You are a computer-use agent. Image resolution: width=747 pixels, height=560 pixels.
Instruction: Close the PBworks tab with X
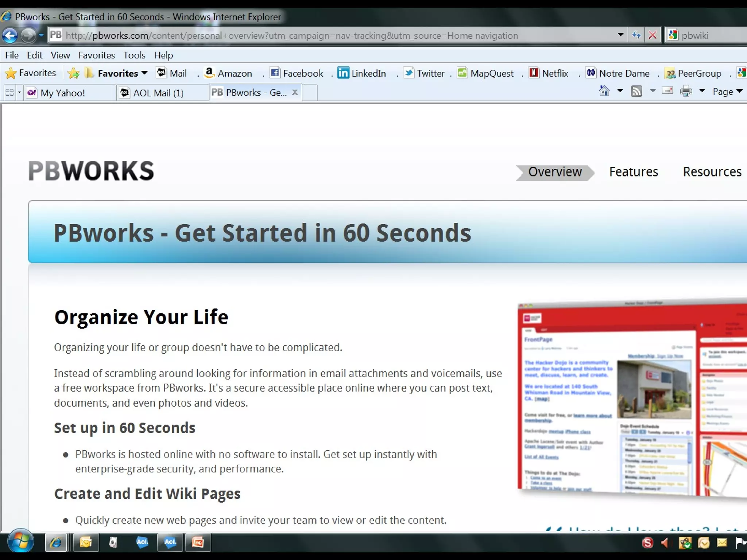point(295,92)
